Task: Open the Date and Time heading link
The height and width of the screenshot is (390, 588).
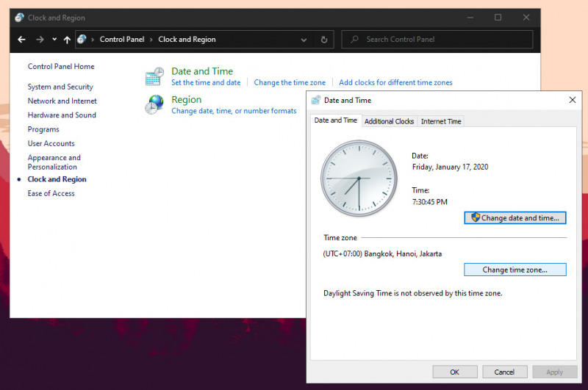Action: (x=202, y=71)
